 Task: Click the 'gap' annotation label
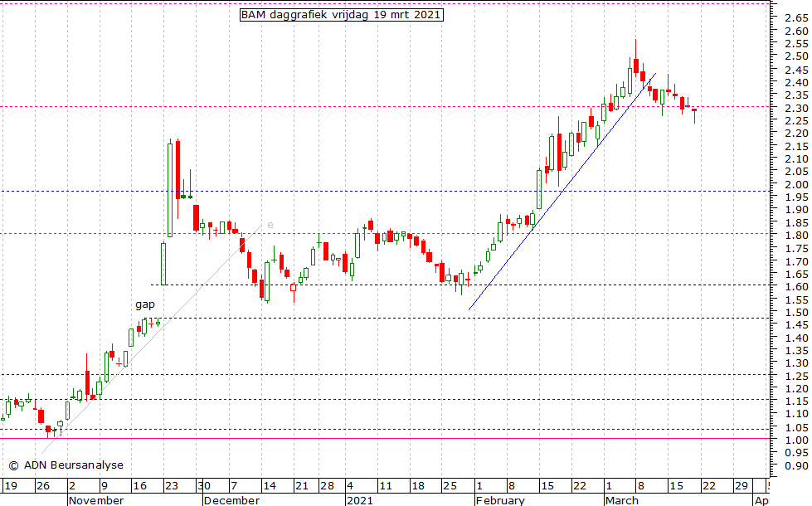coord(145,304)
